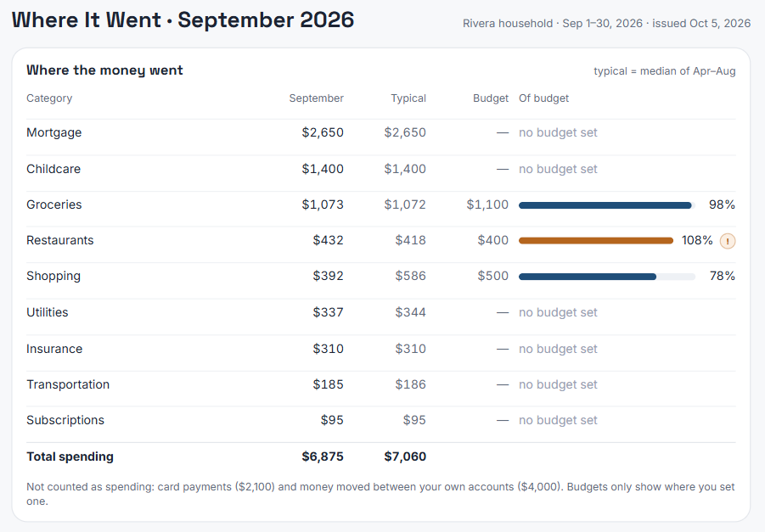The image size is (765, 532).
Task: Select the Groceries category row label
Action: pos(54,204)
